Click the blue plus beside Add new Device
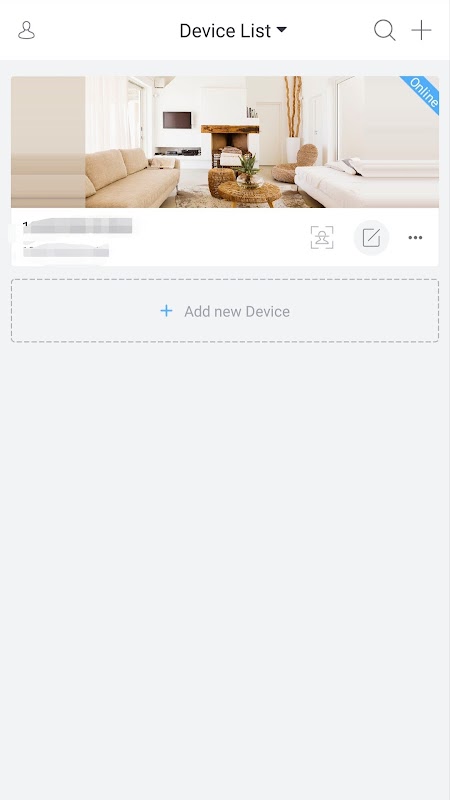Screen dimensions: 450x800 click(166, 311)
